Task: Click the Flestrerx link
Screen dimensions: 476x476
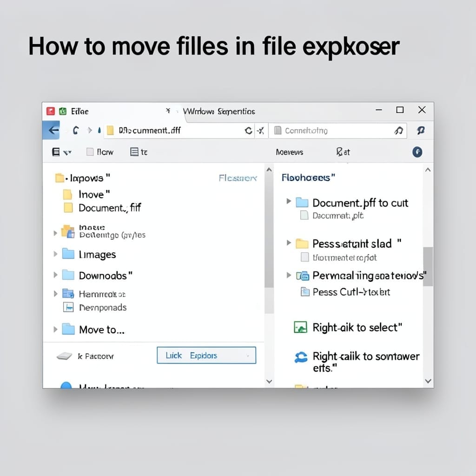Action: [x=238, y=178]
